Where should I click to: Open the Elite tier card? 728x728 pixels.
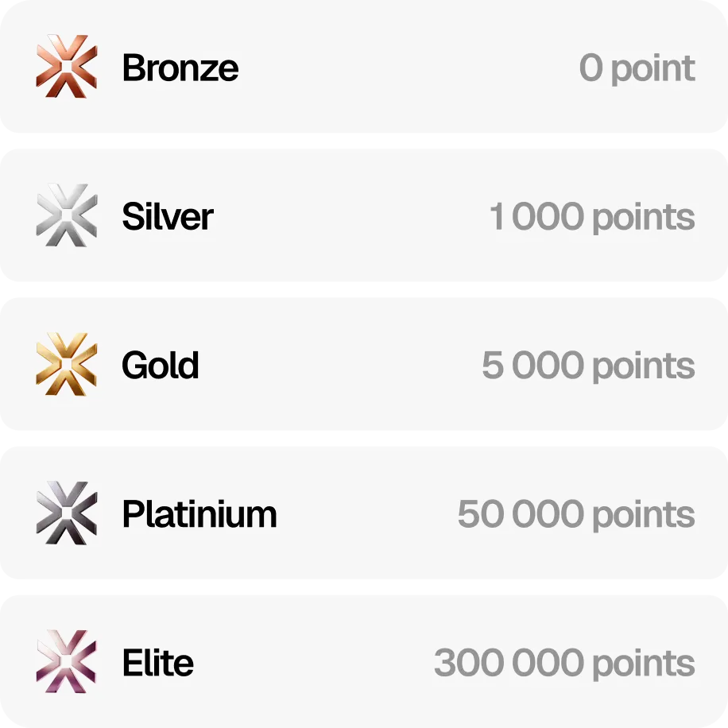tap(364, 661)
